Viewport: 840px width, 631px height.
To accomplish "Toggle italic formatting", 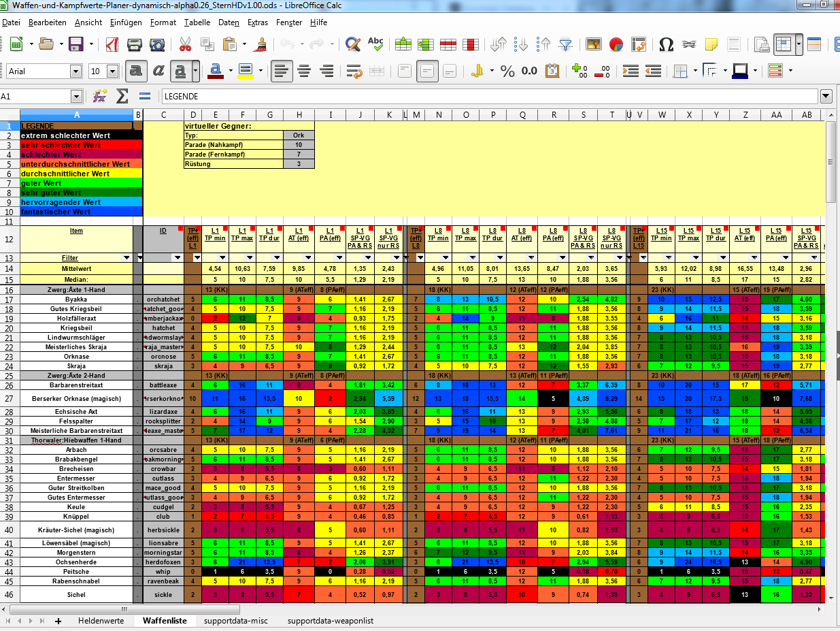I will coord(158,71).
